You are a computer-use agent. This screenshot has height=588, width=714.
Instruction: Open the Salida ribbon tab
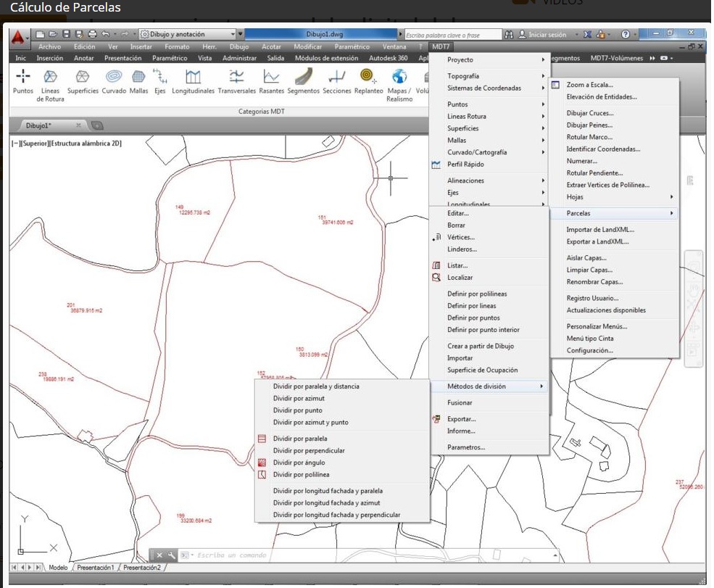coord(275,58)
